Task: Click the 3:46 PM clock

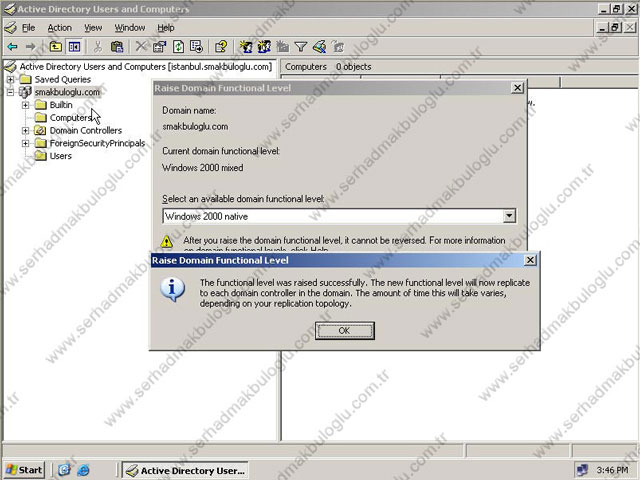Action: pyautogui.click(x=612, y=470)
